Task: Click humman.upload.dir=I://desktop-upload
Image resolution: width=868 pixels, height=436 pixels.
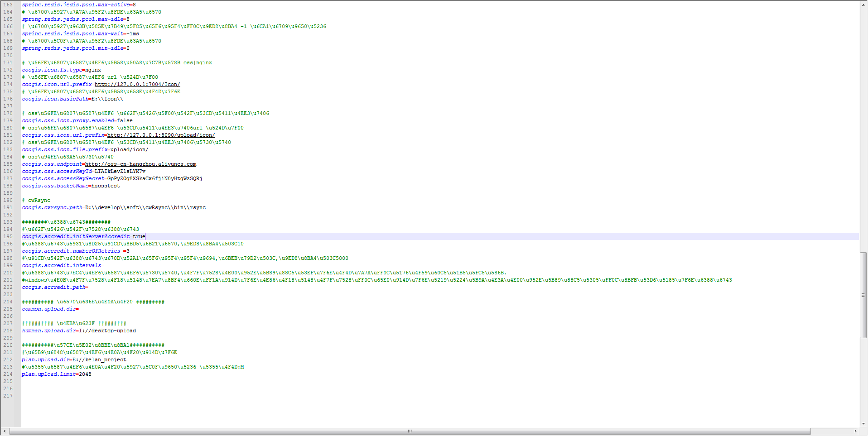Action: tap(79, 331)
